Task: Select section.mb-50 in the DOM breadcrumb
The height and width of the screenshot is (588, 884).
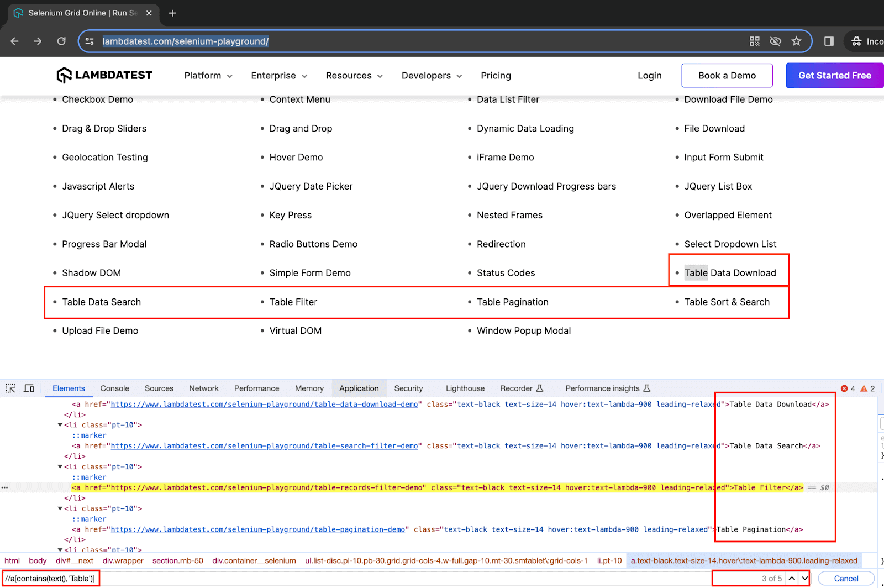Action: tap(178, 561)
